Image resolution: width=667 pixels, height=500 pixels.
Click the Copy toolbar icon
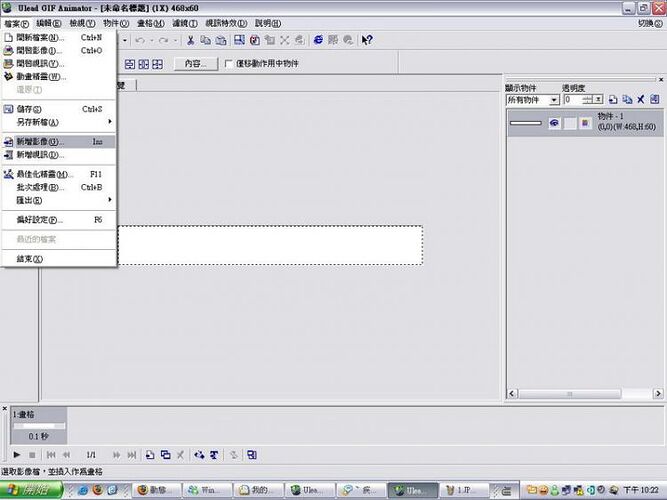pos(205,40)
